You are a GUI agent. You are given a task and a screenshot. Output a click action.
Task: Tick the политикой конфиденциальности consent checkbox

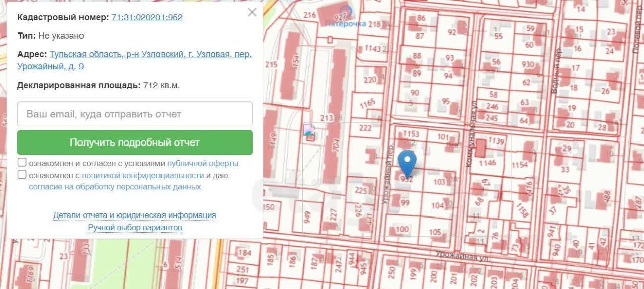(22, 175)
